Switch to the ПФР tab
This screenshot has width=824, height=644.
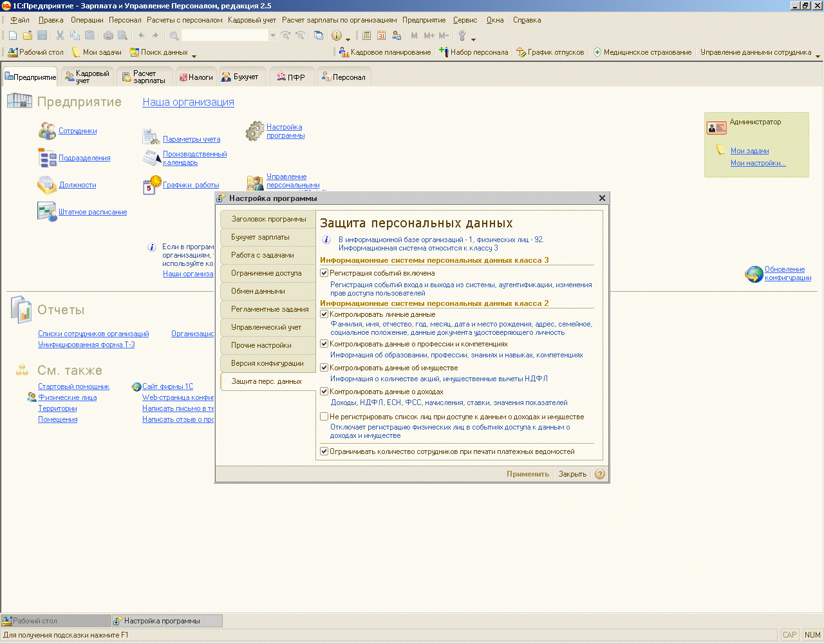click(291, 77)
